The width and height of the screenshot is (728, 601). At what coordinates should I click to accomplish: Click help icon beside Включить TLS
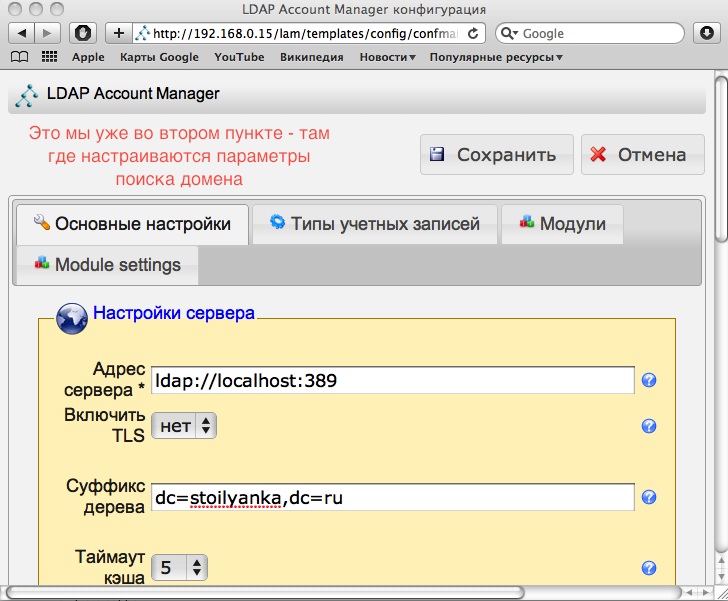coord(648,426)
